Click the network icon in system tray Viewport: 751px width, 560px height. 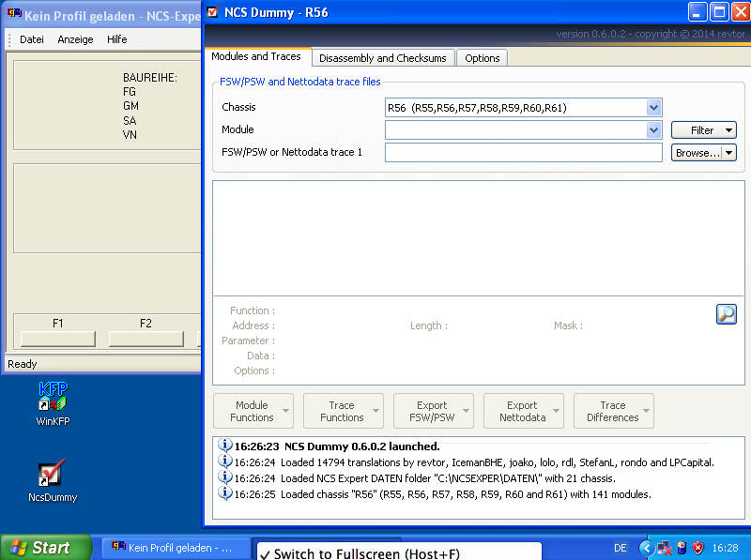(664, 548)
